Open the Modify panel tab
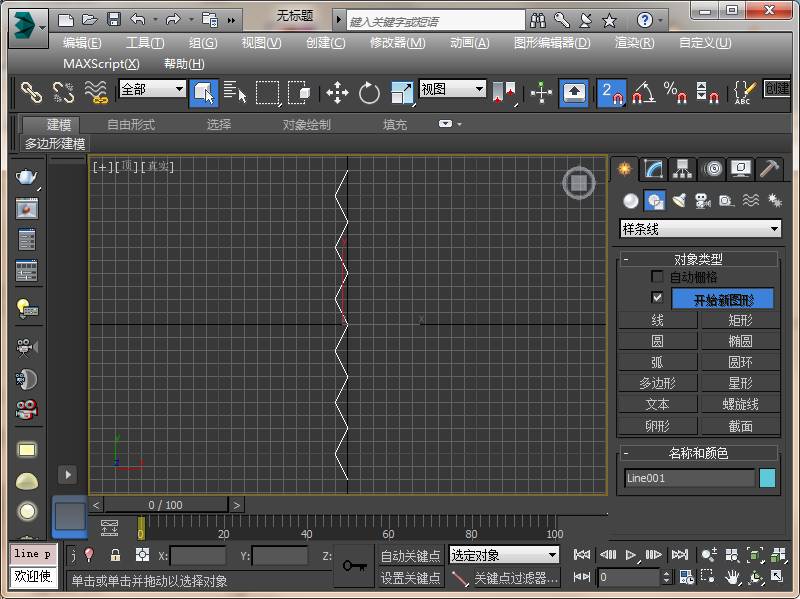This screenshot has height=599, width=800. coord(653,169)
